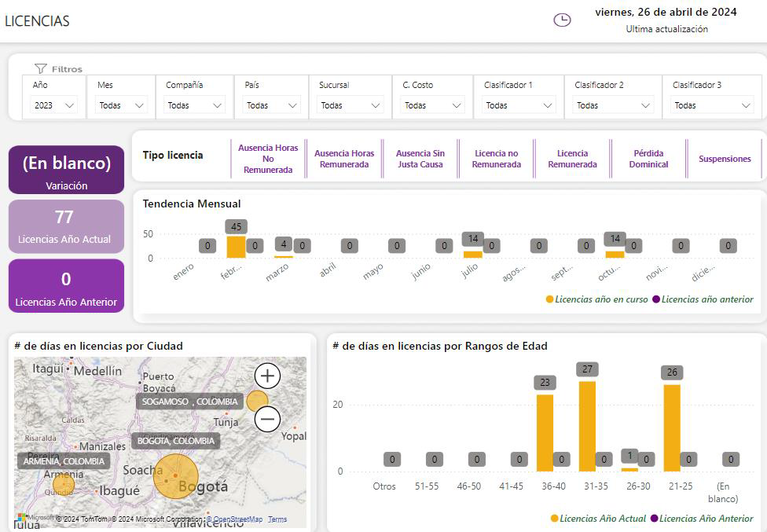
Task: Open the Año dropdown showing 2023
Action: pos(53,105)
